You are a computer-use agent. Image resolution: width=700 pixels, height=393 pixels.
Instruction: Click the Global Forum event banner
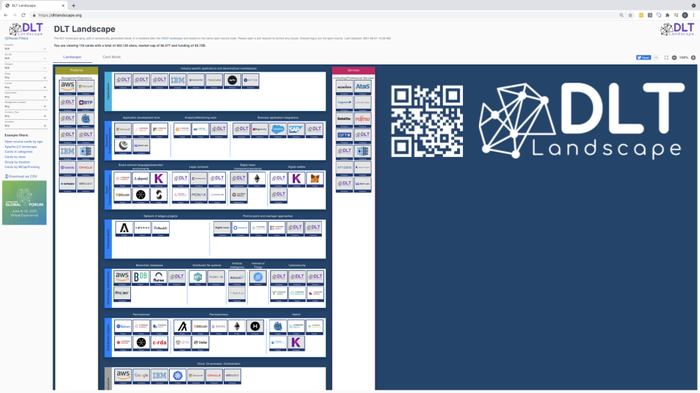[24, 203]
